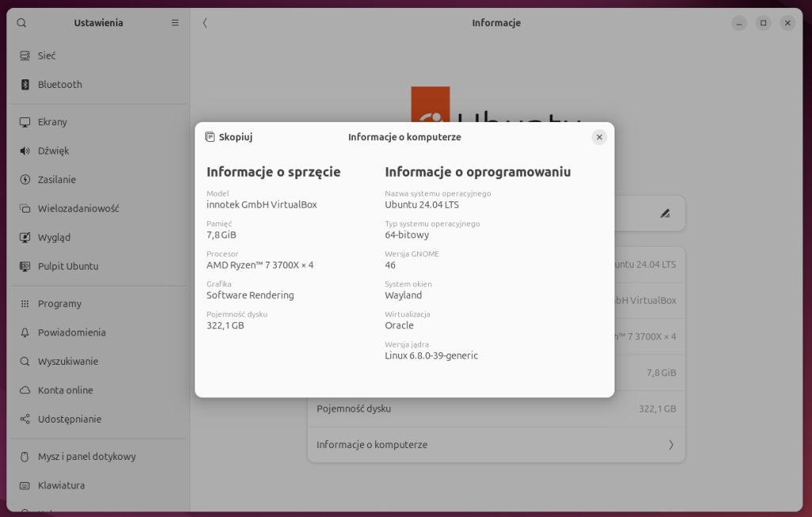
Task: Open the Programy settings section
Action: pos(59,304)
